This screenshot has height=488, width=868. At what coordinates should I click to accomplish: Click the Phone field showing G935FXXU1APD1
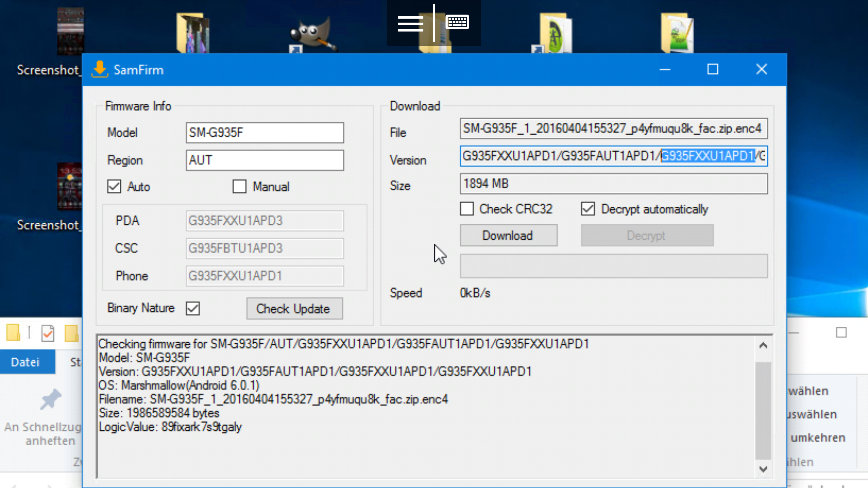[265, 276]
